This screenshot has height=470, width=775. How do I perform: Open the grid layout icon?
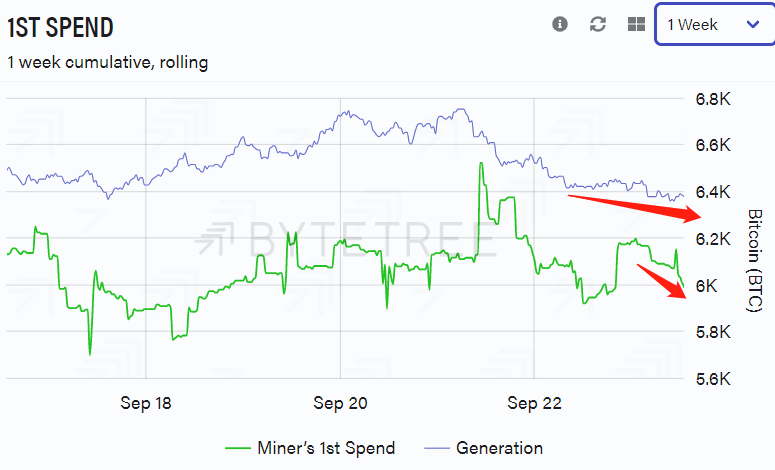coord(636,24)
